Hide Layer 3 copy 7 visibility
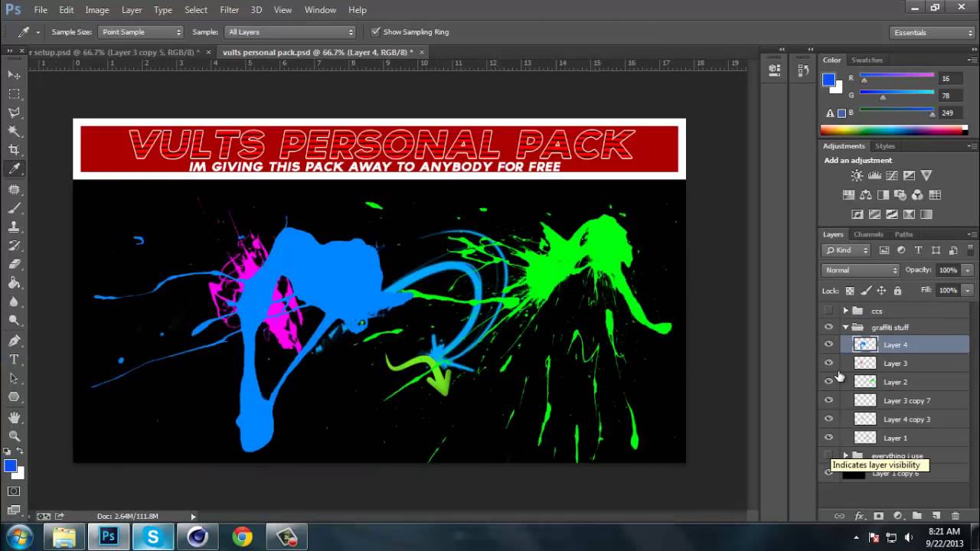This screenshot has height=551, width=980. [828, 400]
